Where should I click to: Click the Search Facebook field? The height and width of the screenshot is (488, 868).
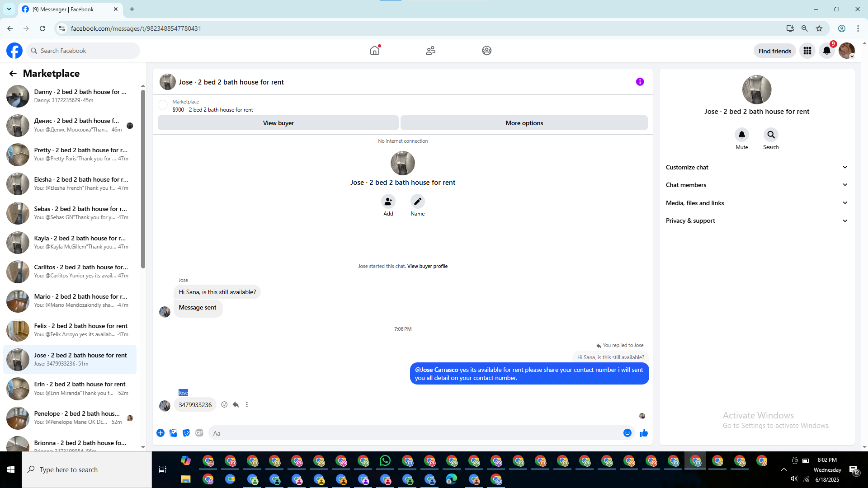[x=84, y=51]
